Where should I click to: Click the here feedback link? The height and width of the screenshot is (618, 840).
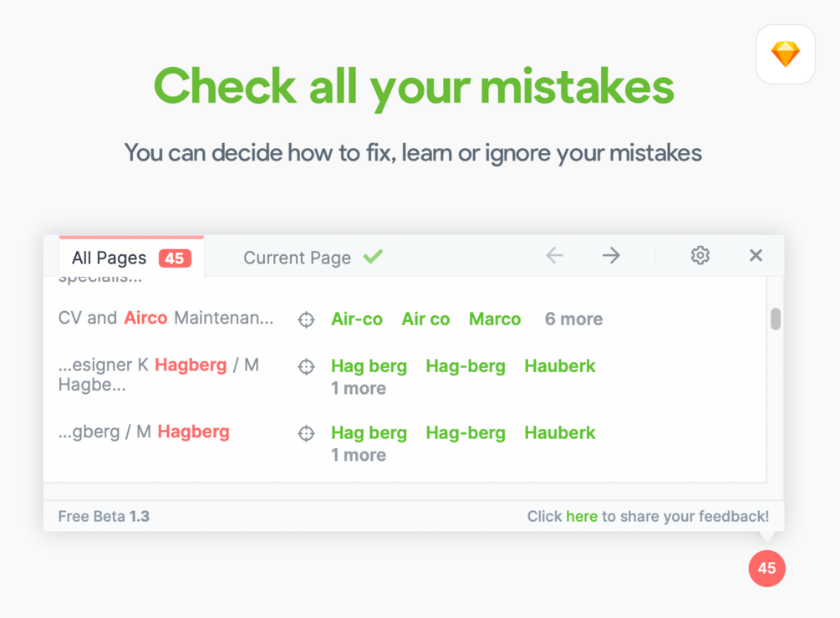click(x=581, y=517)
